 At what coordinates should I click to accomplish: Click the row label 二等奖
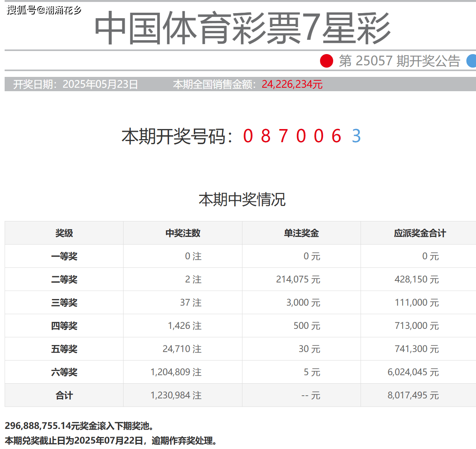point(64,279)
